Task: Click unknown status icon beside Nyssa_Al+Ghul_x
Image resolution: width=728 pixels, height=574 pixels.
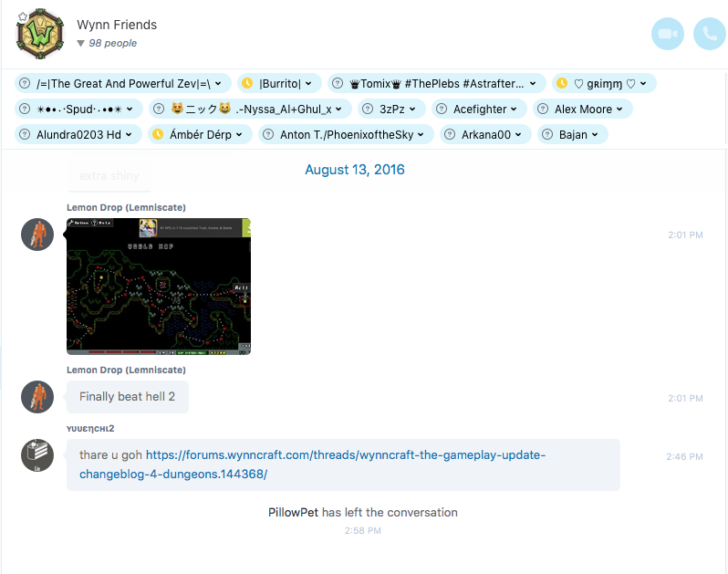Action: pyautogui.click(x=159, y=109)
